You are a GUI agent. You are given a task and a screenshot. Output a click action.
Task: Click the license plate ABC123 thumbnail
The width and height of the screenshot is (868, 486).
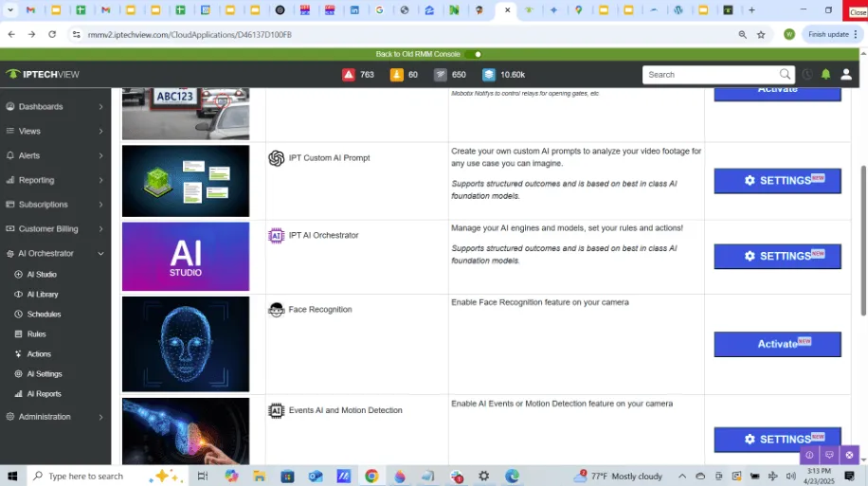pos(186,114)
